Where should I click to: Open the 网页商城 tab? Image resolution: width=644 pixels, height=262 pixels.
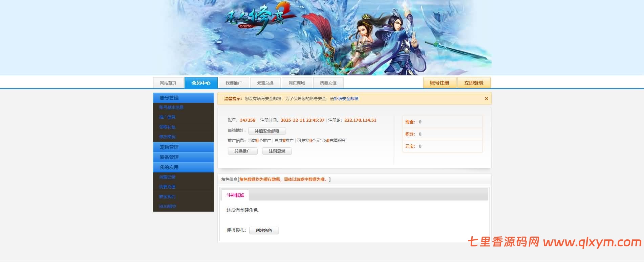pos(297,83)
